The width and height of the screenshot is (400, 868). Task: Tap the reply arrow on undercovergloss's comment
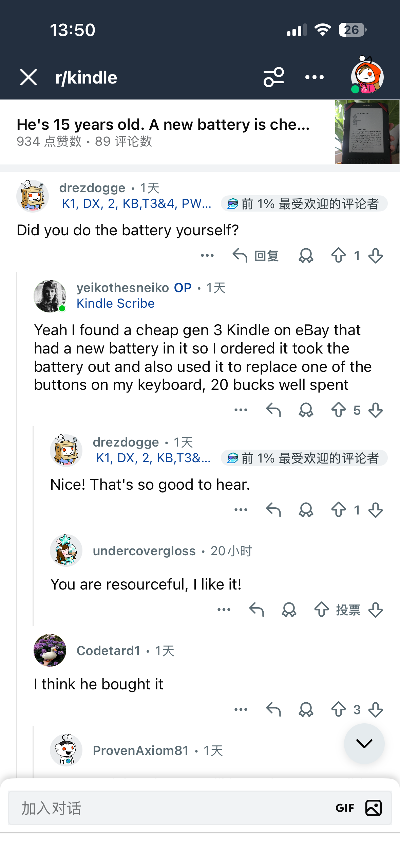(x=256, y=610)
